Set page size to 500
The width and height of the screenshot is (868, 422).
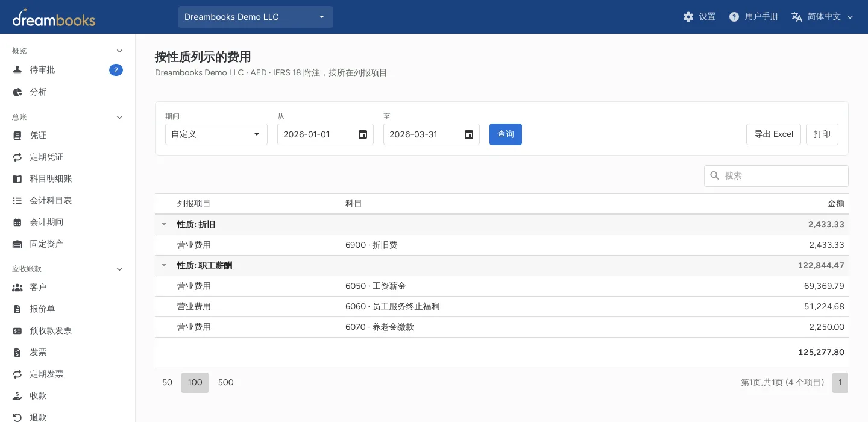click(x=226, y=383)
